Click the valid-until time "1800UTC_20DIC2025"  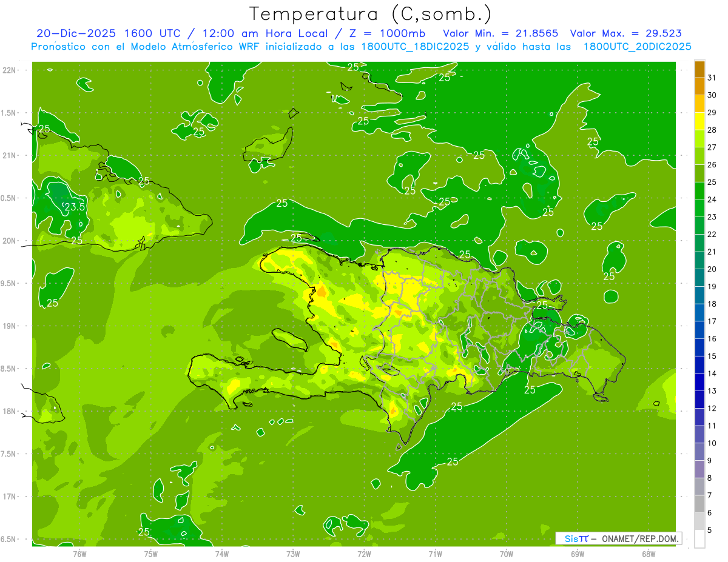637,47
